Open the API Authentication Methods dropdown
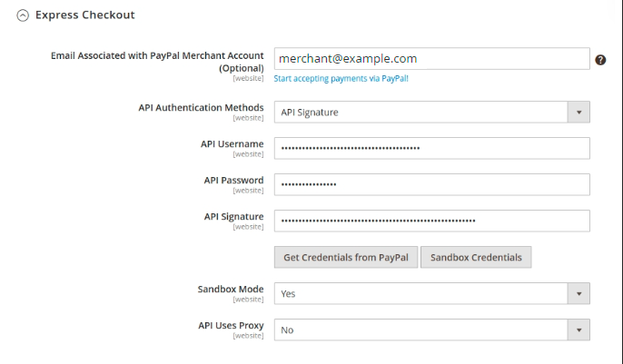The height and width of the screenshot is (364, 623). click(431, 113)
